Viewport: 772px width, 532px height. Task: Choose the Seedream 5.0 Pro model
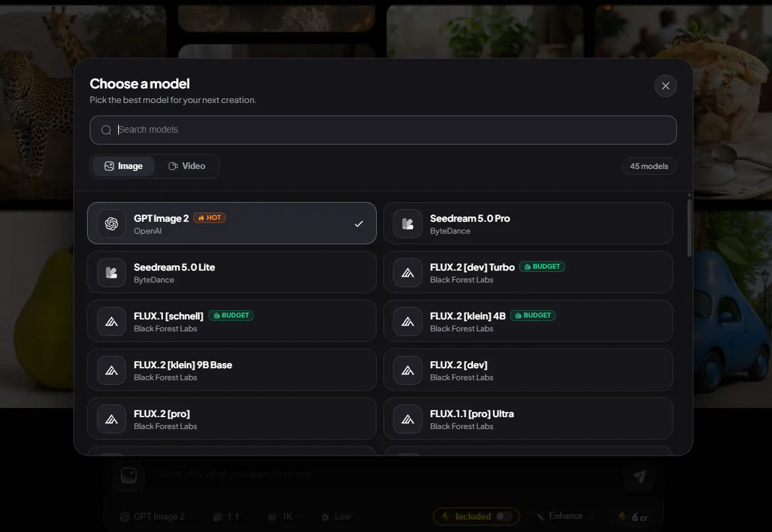pos(528,223)
